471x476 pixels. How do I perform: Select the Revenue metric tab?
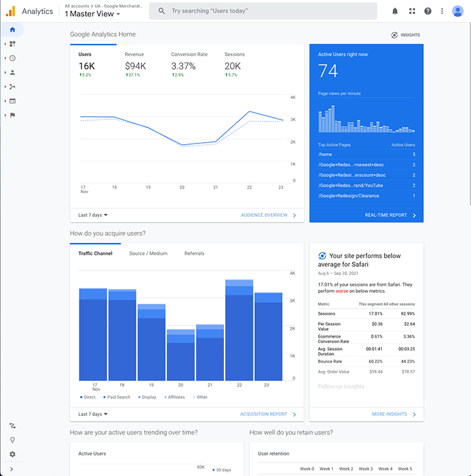pos(135,64)
